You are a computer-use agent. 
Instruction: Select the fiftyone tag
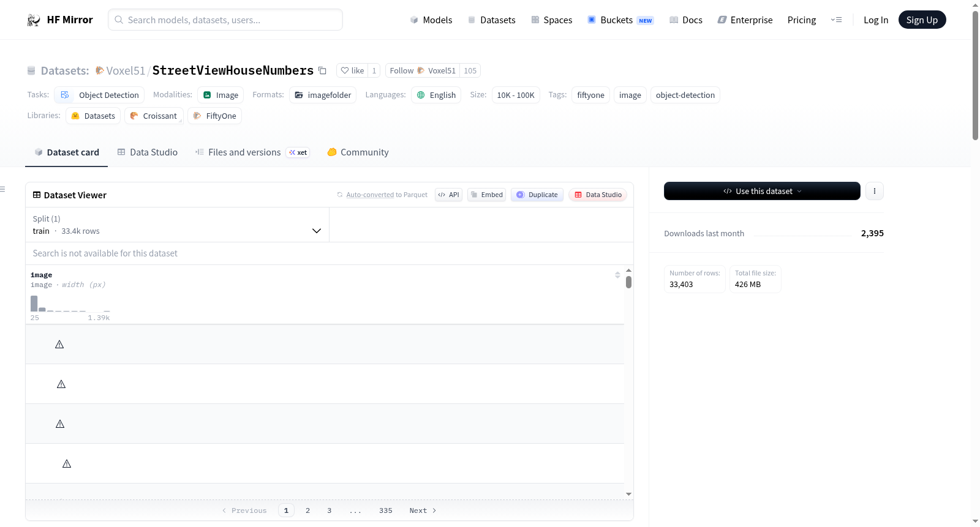[590, 95]
